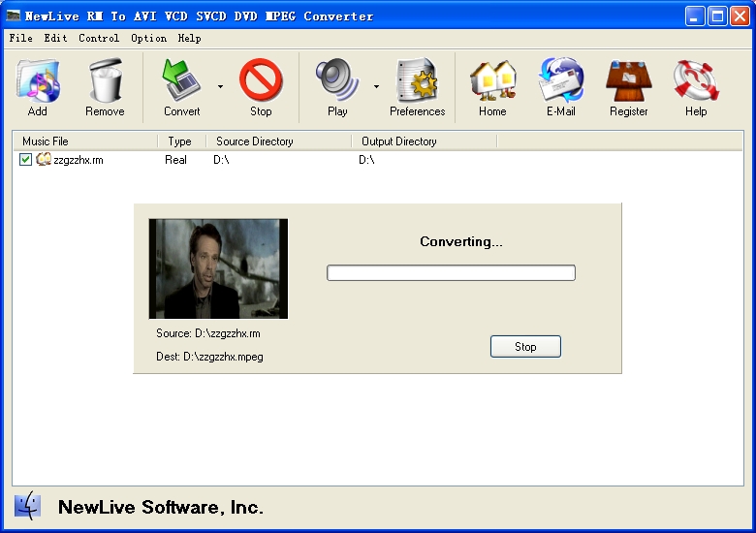This screenshot has height=533, width=756.
Task: Sort by the Type column header
Action: 182,141
